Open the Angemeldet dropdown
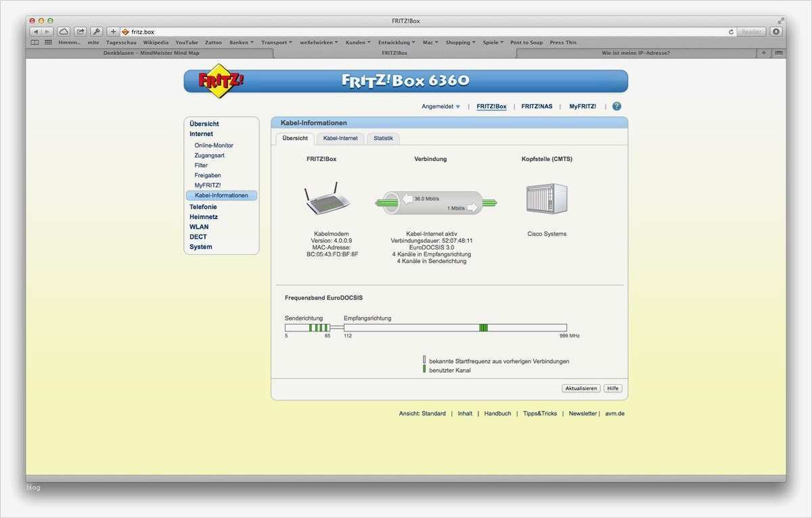812x518 pixels. [441, 106]
